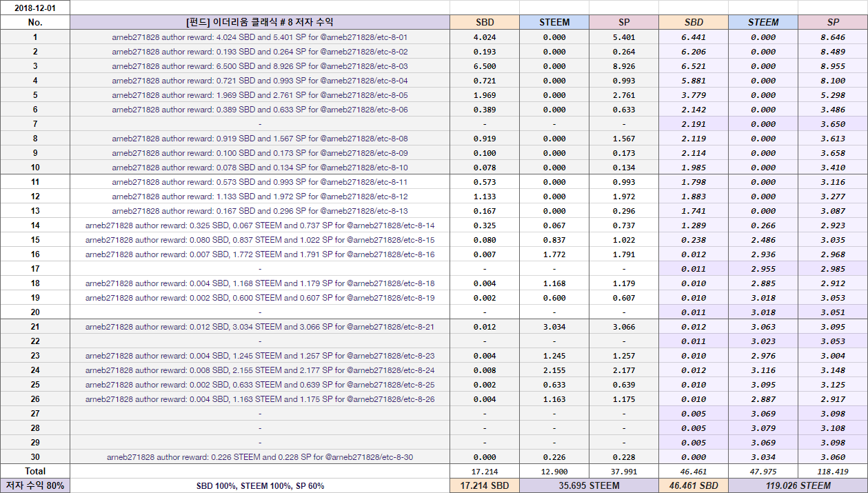Select the SBD 100%, STEEM 100%, SP 60% cell
Image resolution: width=868 pixels, height=493 pixels.
pyautogui.click(x=260, y=485)
